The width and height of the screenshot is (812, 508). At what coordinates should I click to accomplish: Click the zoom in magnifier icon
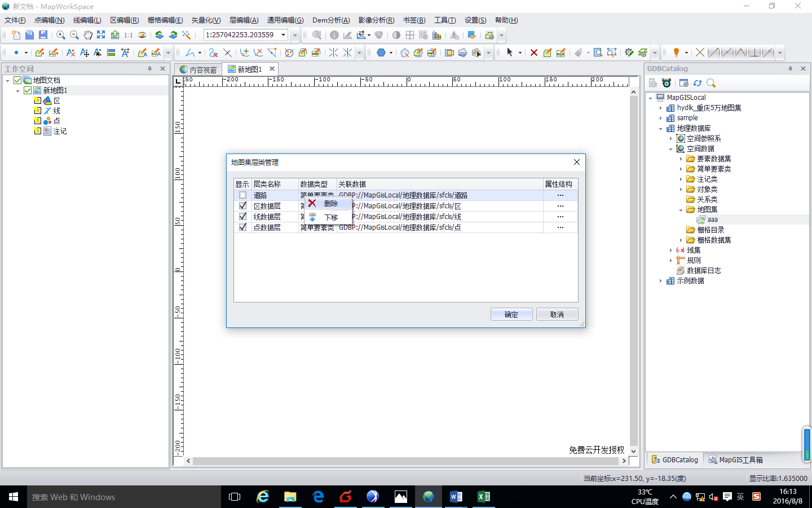60,35
